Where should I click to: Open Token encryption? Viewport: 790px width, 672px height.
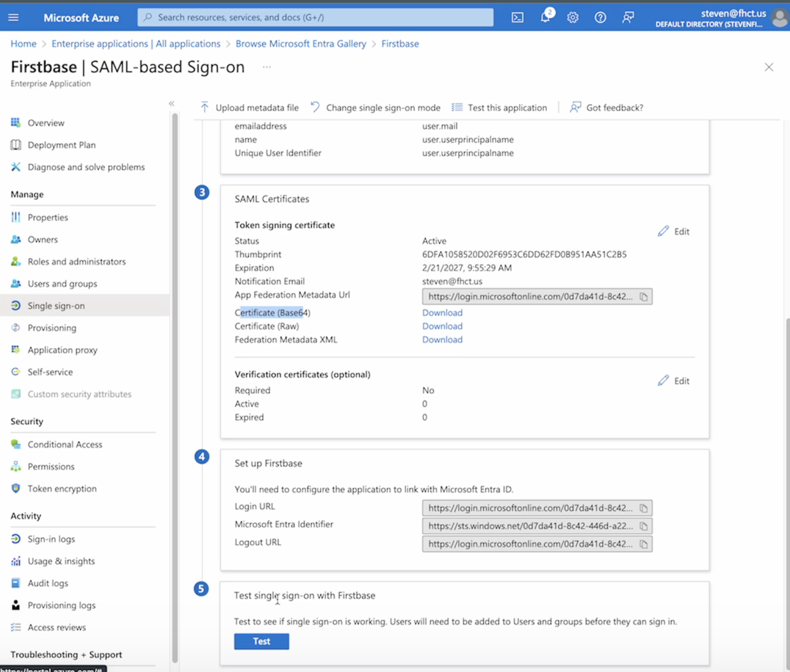click(x=62, y=489)
